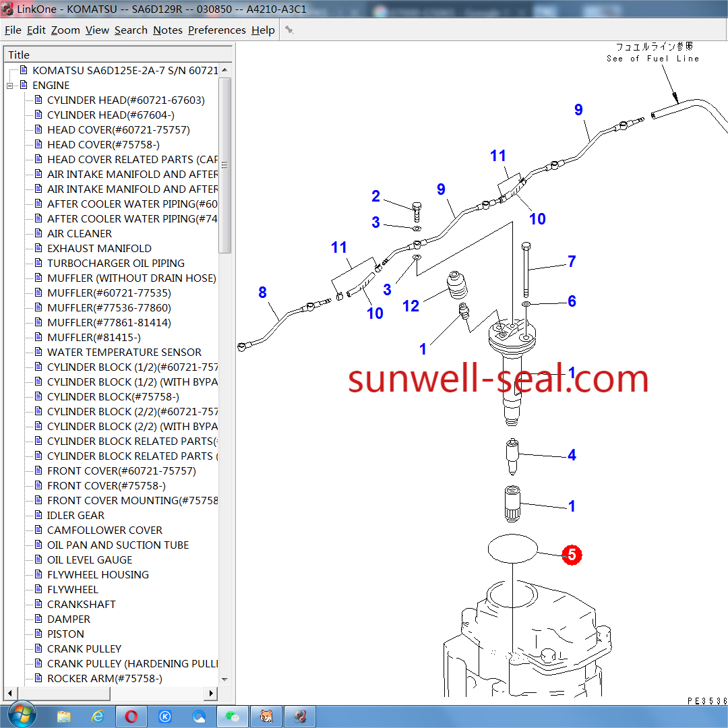The height and width of the screenshot is (728, 728).
Task: Collapse the ENGINE tree node
Action: (x=10, y=86)
